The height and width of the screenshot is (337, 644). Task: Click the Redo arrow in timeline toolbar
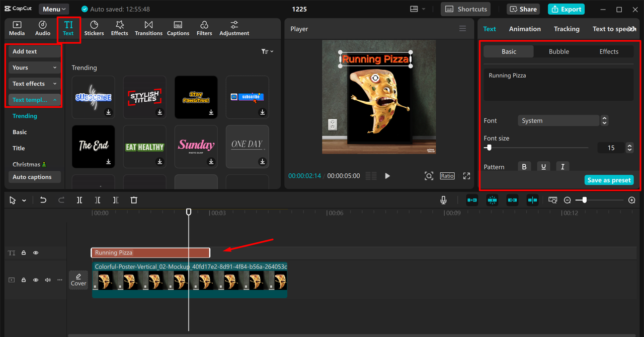tap(61, 200)
